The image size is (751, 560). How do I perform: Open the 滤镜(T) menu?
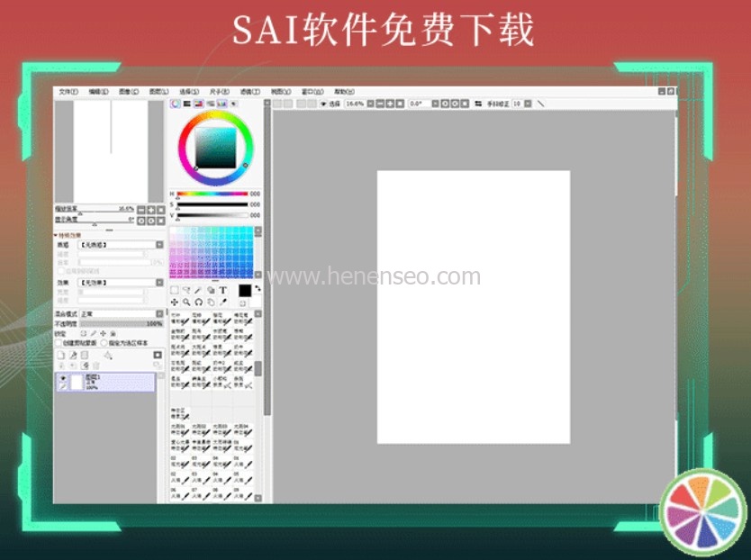[x=249, y=92]
